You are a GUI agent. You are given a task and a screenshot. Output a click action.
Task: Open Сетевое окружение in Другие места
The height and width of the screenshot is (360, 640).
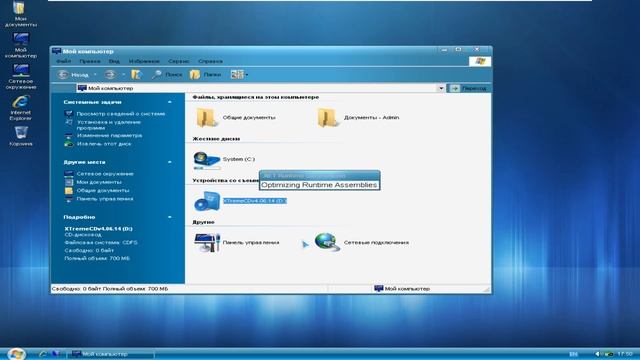[x=105, y=174]
